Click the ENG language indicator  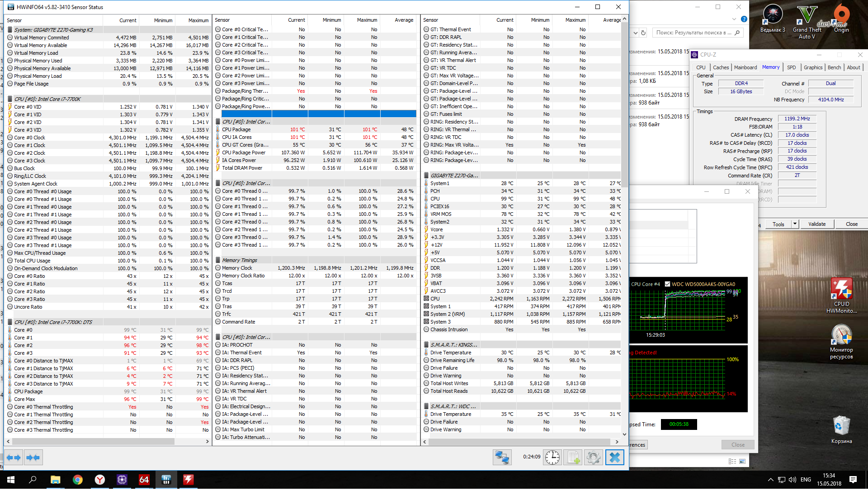pyautogui.click(x=806, y=480)
